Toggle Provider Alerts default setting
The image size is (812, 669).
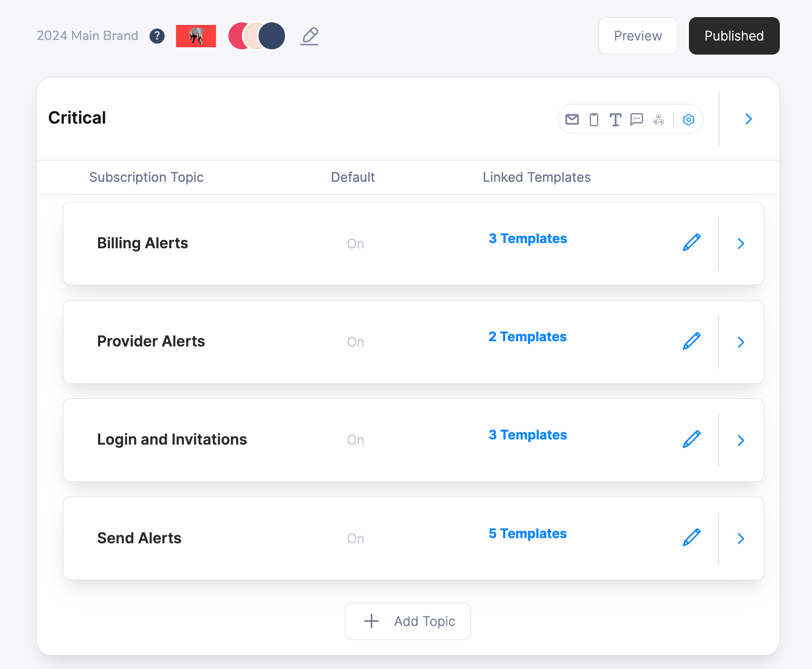355,341
